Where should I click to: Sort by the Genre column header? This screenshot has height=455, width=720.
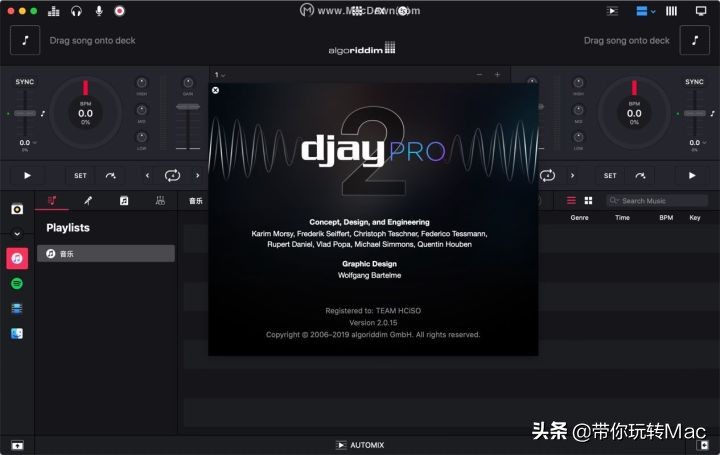pos(579,218)
